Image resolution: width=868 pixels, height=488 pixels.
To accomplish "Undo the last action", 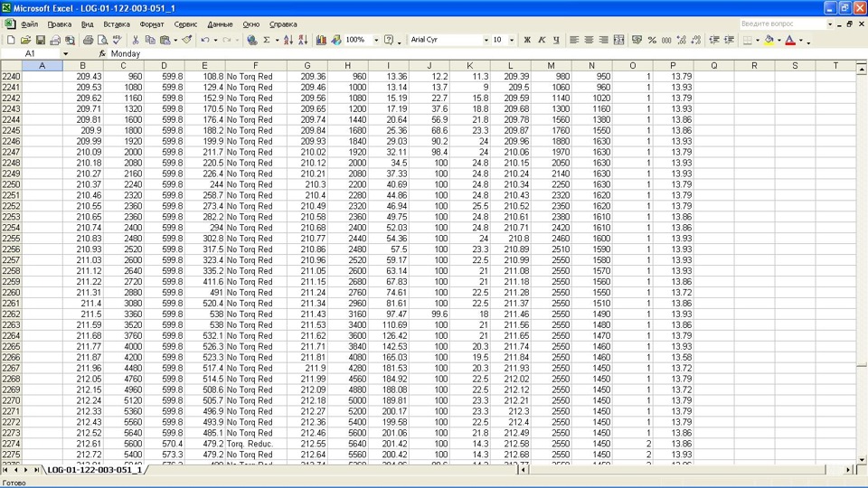I will tap(205, 40).
